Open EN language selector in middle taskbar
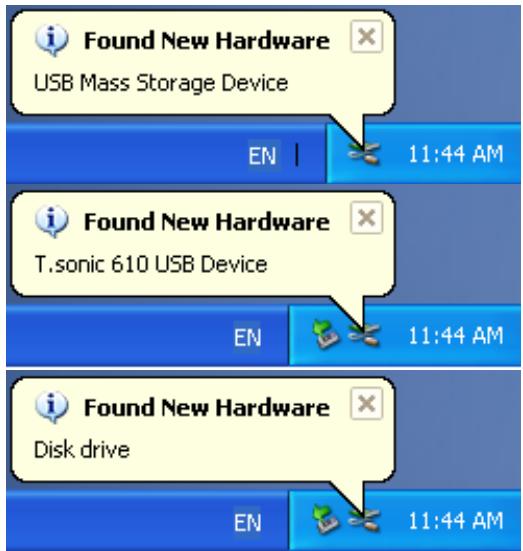This screenshot has height=551, width=523. (247, 337)
